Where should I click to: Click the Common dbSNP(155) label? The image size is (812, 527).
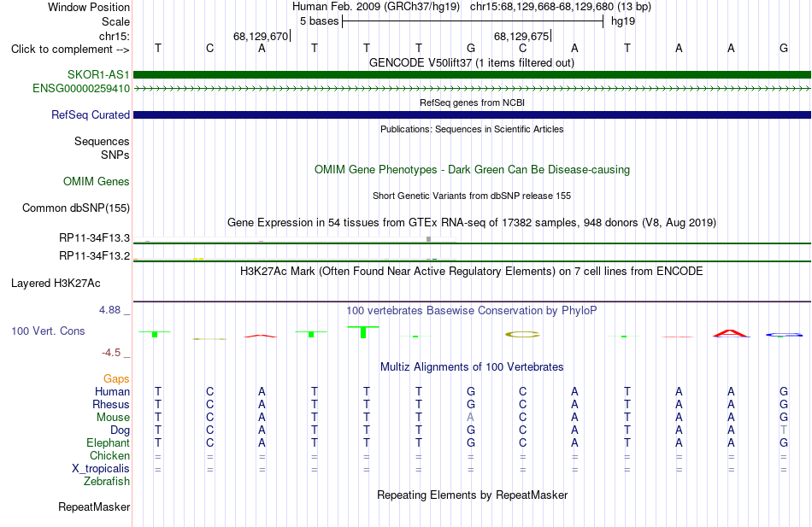click(x=76, y=208)
